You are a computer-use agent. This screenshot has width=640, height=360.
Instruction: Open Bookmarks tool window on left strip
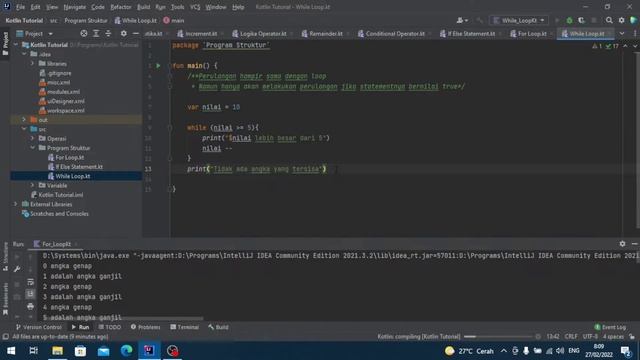pos(5,299)
